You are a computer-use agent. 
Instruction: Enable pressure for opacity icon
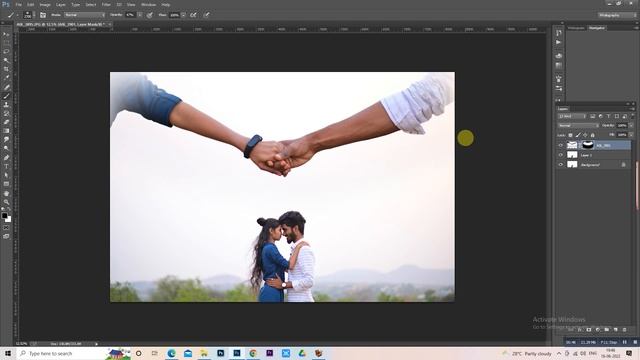click(x=150, y=15)
